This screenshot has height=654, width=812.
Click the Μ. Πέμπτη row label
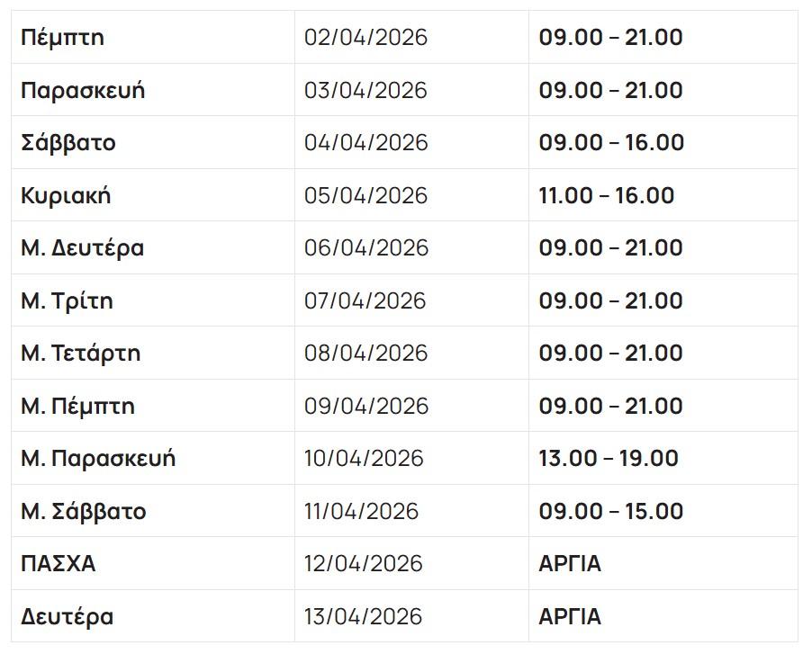[77, 406]
